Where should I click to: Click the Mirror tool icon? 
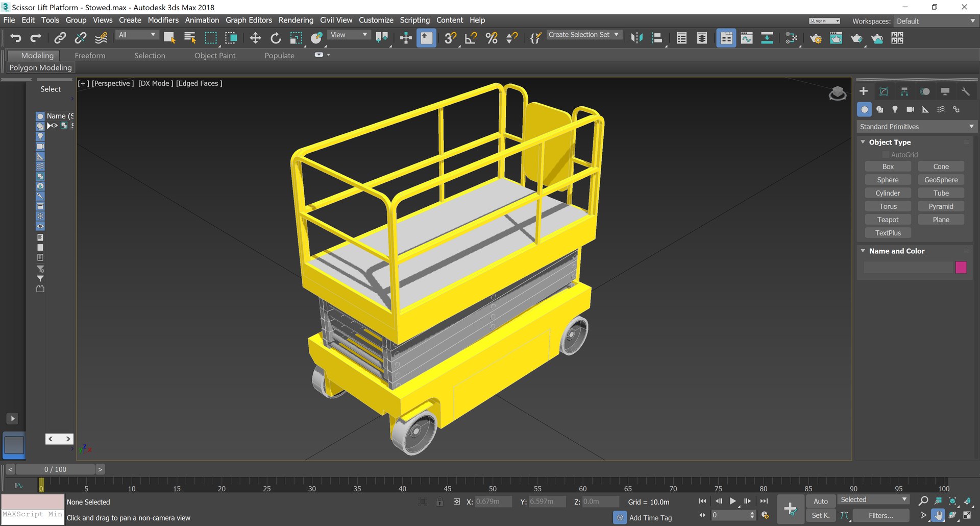[636, 38]
